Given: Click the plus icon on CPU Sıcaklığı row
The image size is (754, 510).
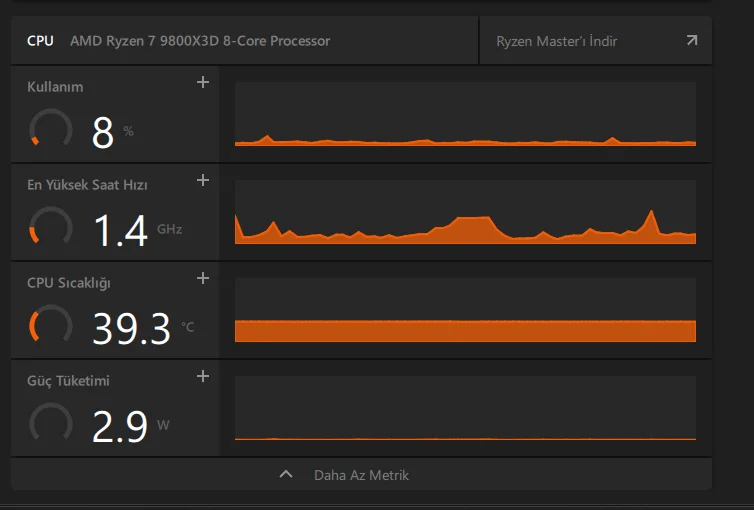Looking at the screenshot, I should tap(203, 278).
